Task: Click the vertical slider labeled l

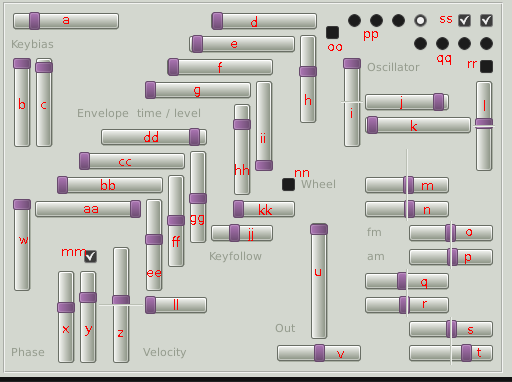Action: coord(484,126)
